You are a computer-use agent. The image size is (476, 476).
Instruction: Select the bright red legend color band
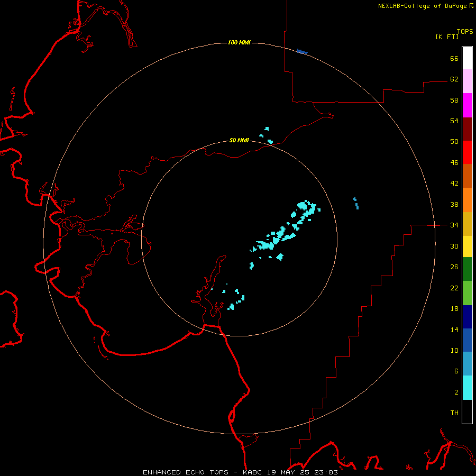[467, 152]
